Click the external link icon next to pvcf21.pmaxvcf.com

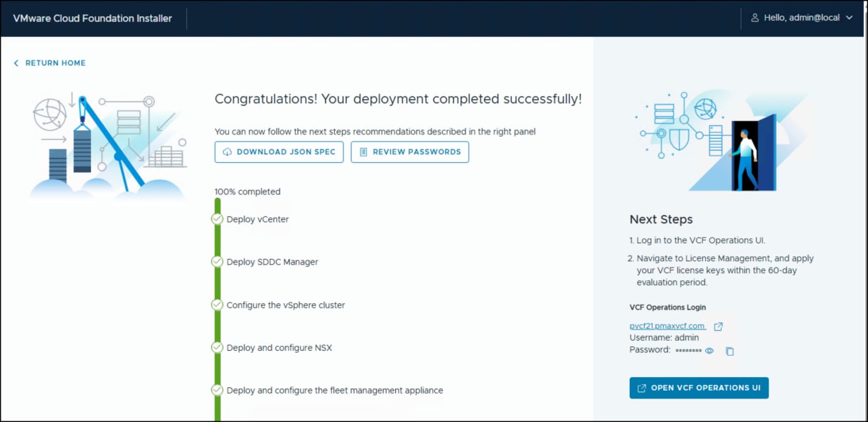[x=718, y=327]
